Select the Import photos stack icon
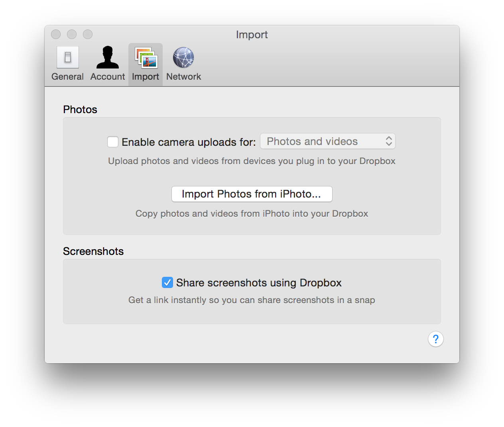The height and width of the screenshot is (427, 504). coord(146,57)
